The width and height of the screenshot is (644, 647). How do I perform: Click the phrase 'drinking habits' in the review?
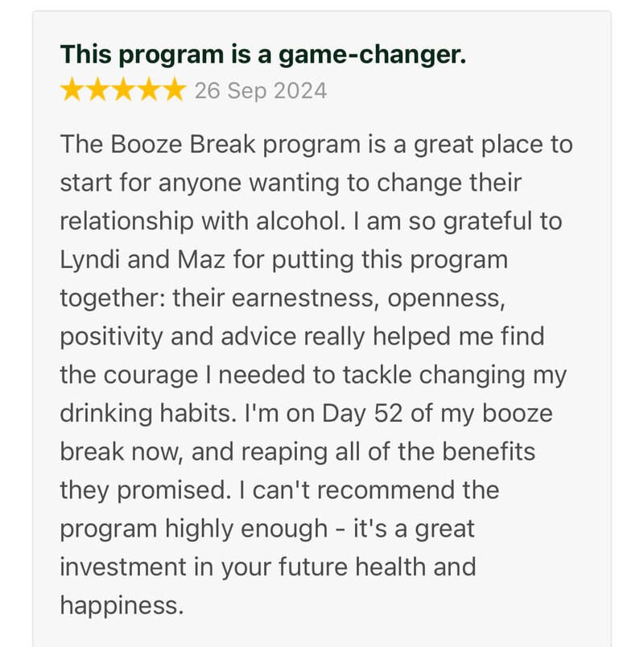coord(148,414)
